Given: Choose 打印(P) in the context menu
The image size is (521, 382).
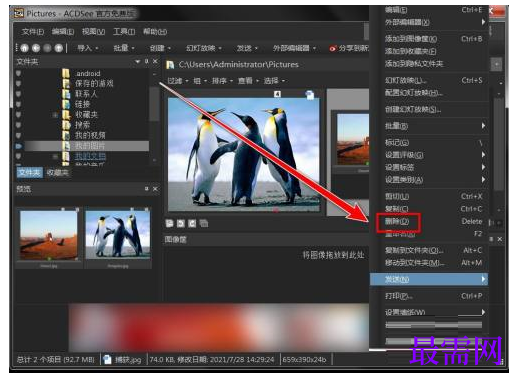Looking at the screenshot, I should [429, 296].
